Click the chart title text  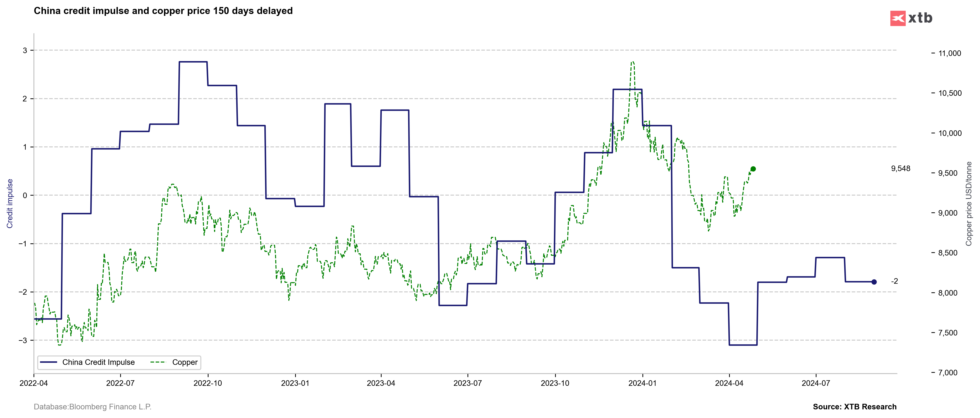[x=163, y=11]
